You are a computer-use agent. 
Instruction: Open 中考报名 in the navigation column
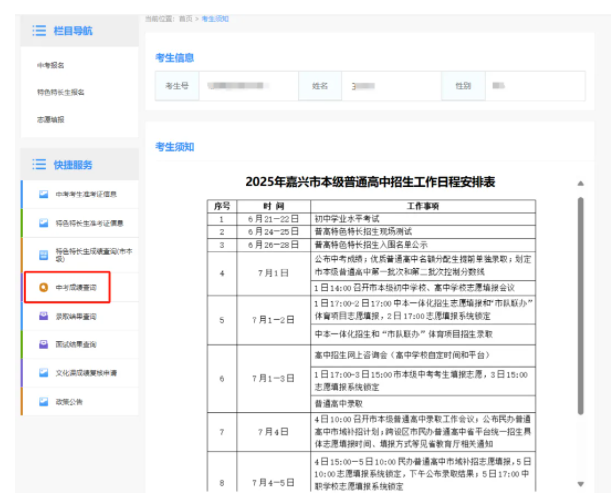[51, 66]
